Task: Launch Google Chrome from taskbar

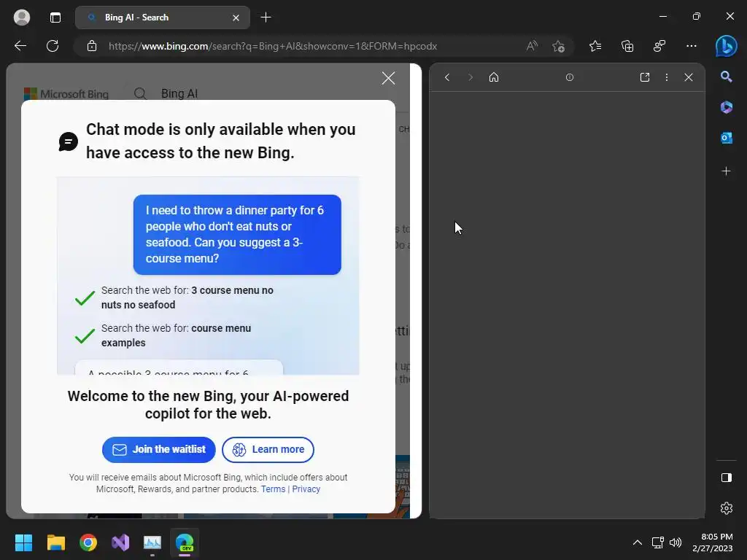Action: 88,542
